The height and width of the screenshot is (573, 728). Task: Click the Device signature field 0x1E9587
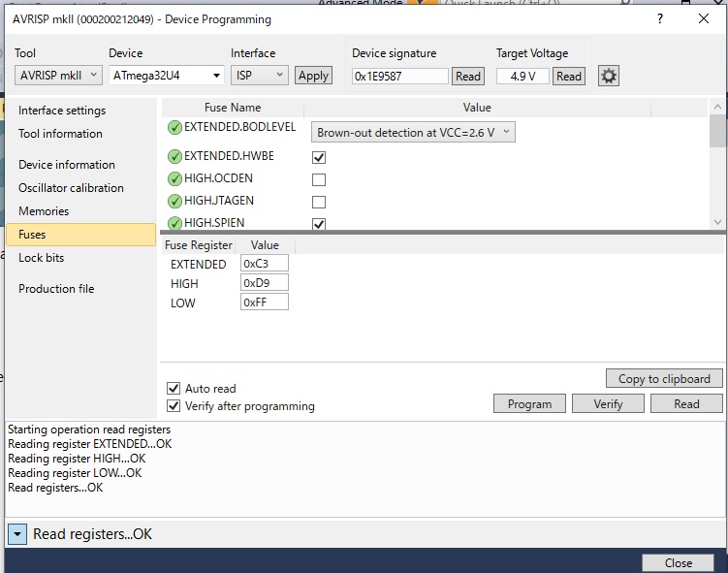400,77
